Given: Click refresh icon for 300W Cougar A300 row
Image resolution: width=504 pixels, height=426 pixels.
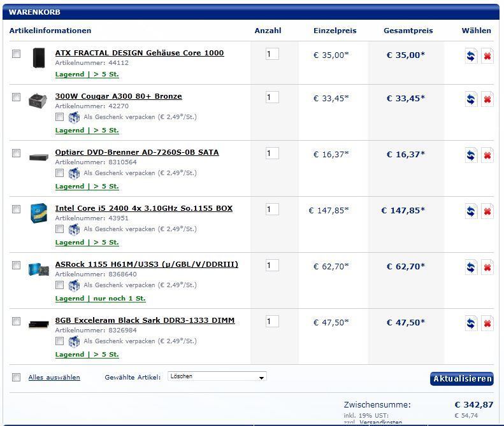Looking at the screenshot, I should pos(471,99).
